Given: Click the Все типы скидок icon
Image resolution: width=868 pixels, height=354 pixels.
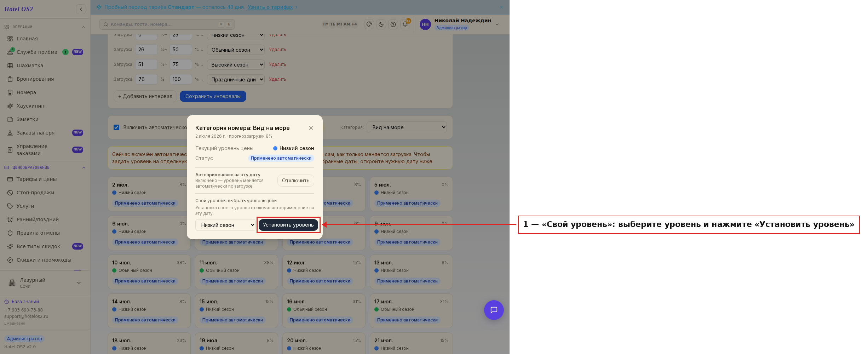Looking at the screenshot, I should [x=10, y=246].
